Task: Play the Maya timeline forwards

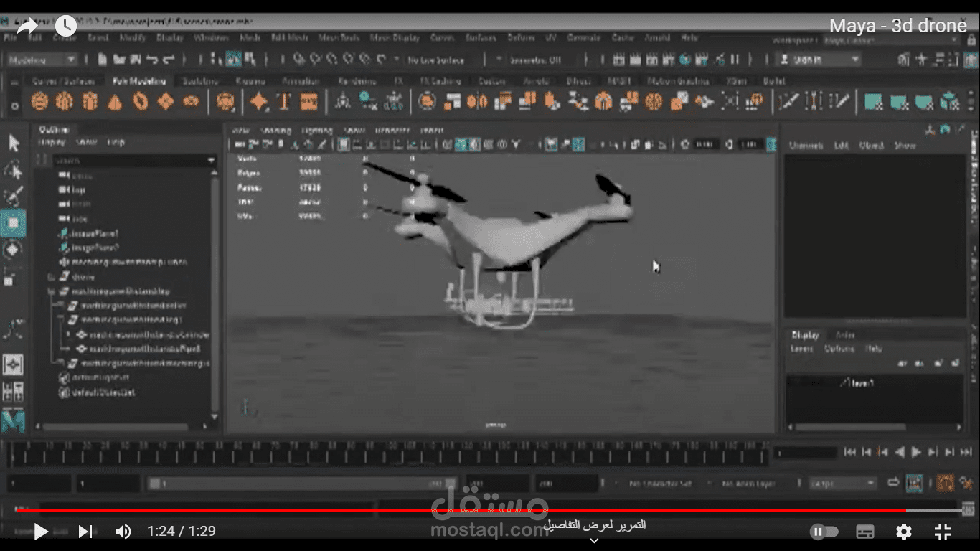Action: click(916, 452)
